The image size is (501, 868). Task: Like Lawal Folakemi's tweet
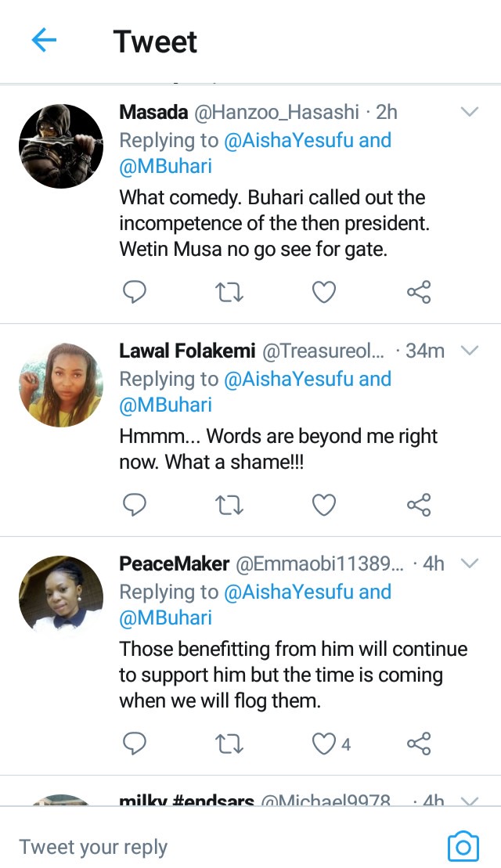point(324,505)
